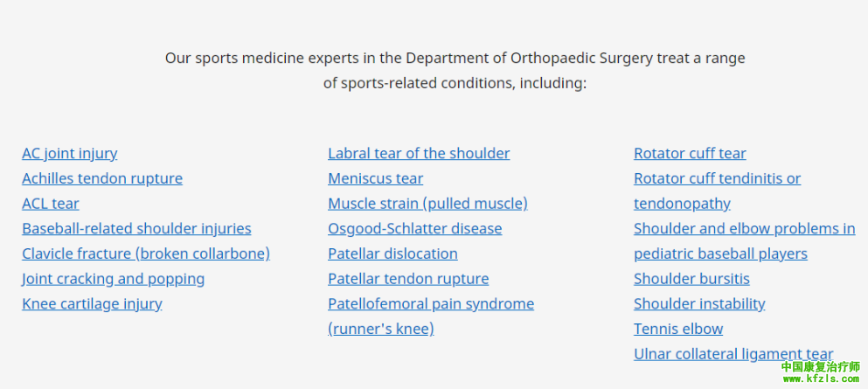The height and width of the screenshot is (389, 868).
Task: Open the AC joint injury link
Action: point(70,153)
